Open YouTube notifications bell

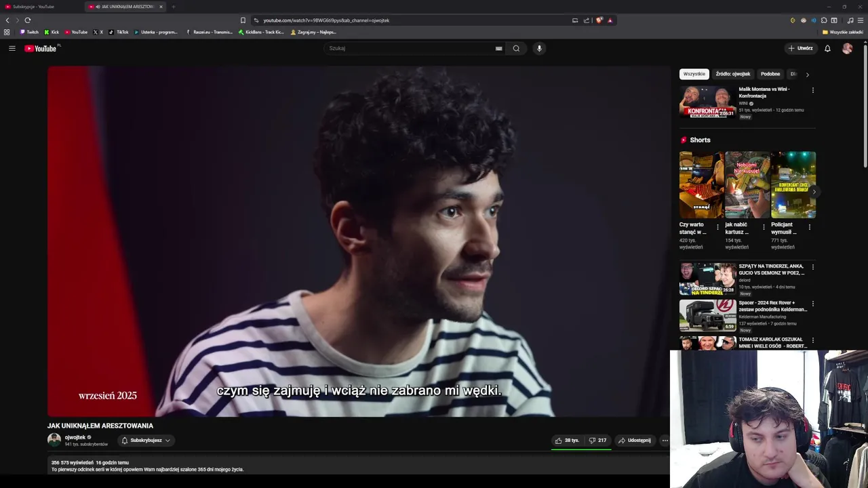click(827, 48)
